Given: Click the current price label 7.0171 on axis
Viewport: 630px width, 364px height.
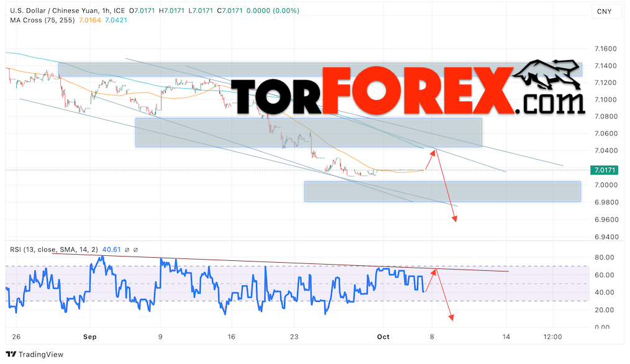Looking at the screenshot, I should tap(604, 170).
